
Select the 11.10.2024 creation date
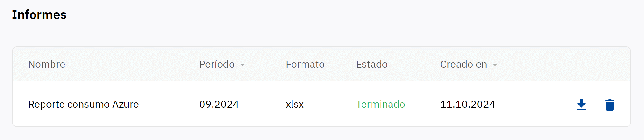tap(467, 104)
